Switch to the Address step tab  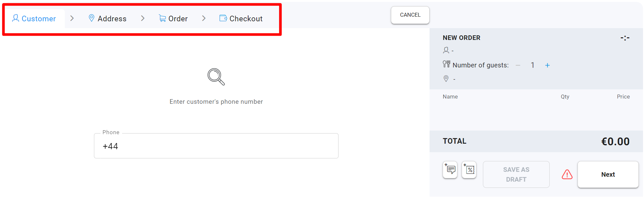[107, 19]
